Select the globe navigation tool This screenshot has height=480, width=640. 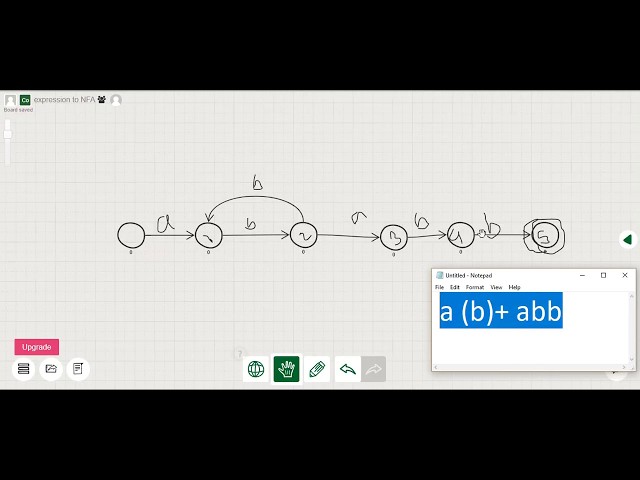click(x=256, y=369)
